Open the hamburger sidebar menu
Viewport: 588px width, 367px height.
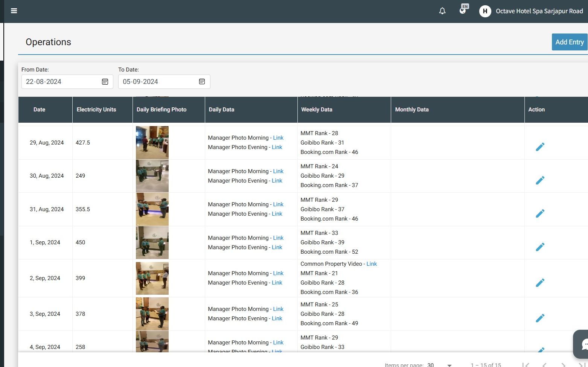pyautogui.click(x=14, y=11)
